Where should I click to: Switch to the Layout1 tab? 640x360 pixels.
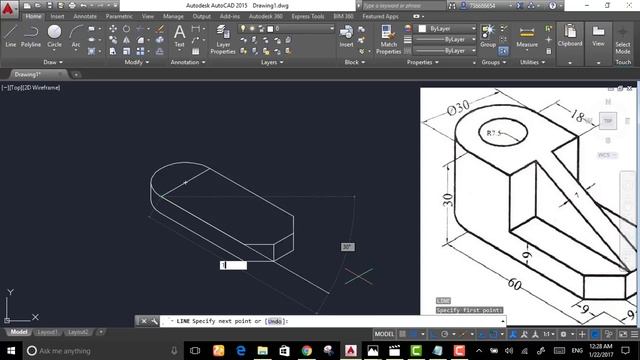(x=47, y=332)
